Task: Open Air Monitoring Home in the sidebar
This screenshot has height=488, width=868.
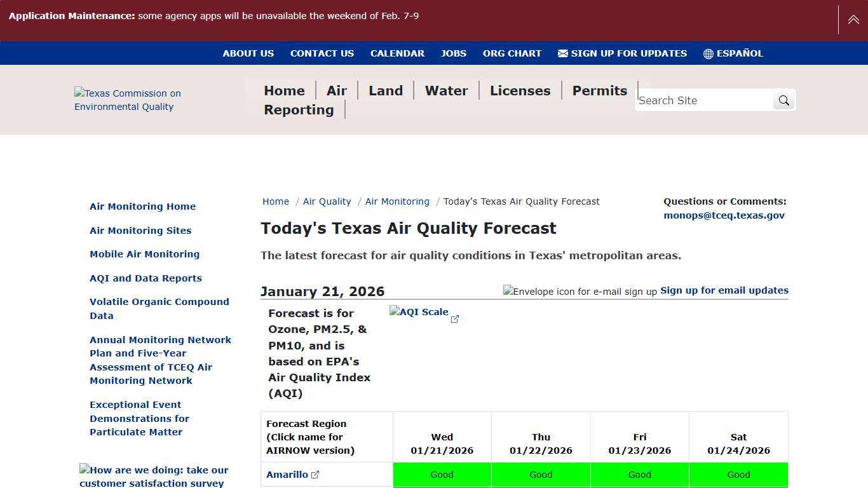Action: [x=142, y=206]
